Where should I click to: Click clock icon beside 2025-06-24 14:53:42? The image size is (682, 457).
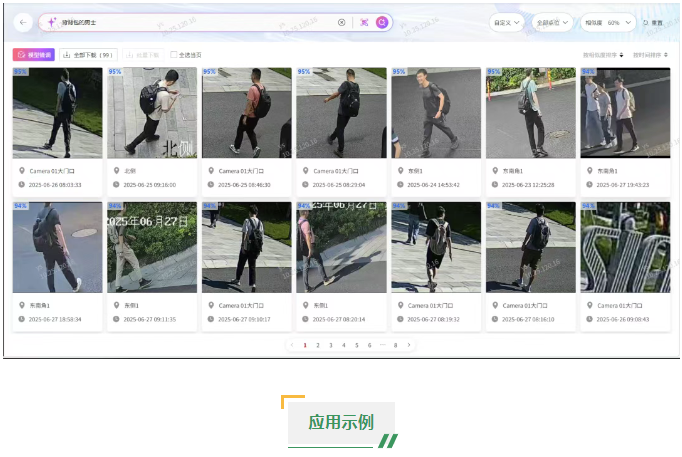point(400,184)
